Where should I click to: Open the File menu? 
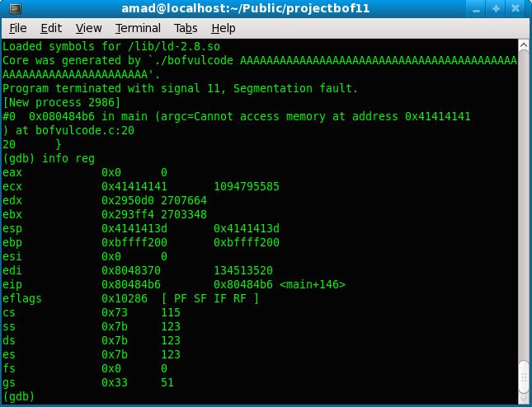17,28
